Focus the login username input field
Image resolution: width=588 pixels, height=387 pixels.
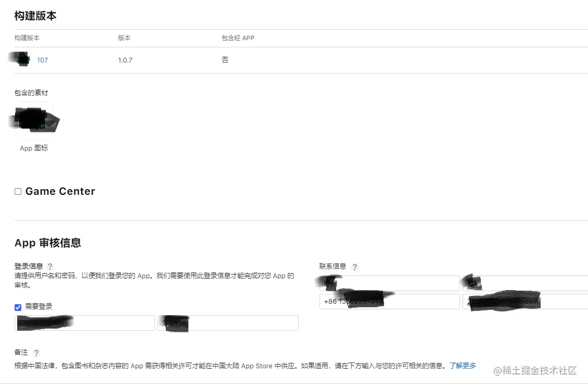(85, 323)
